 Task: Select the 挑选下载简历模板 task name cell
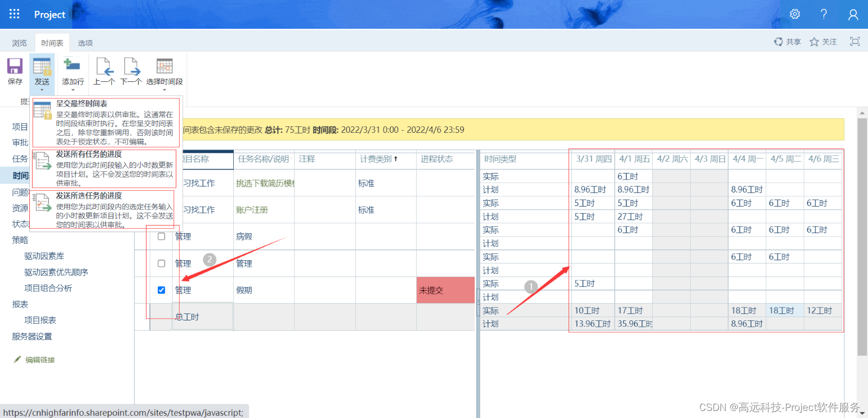pyautogui.click(x=264, y=183)
